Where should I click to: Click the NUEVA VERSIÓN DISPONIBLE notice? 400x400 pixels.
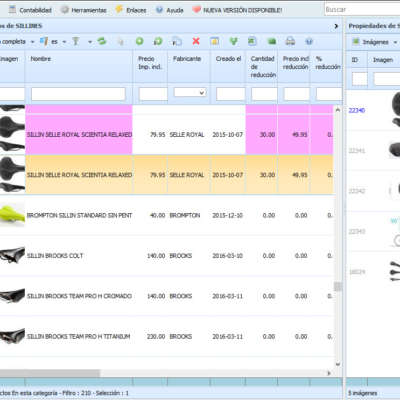237,10
